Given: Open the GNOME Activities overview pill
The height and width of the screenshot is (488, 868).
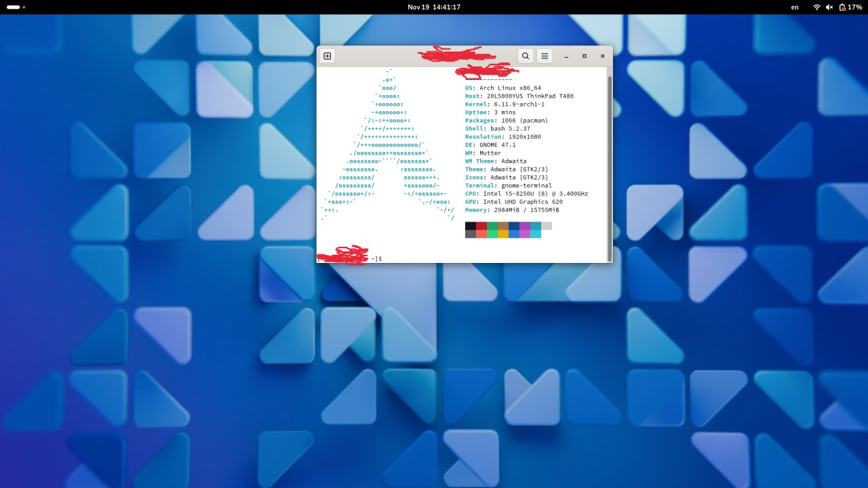Looking at the screenshot, I should pyautogui.click(x=16, y=7).
